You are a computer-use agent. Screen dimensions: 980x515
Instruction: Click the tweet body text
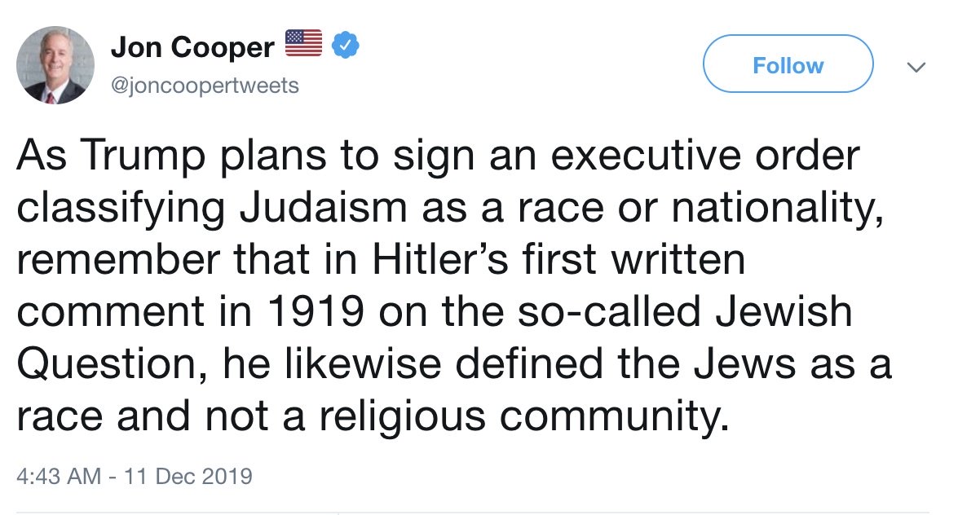[448, 285]
